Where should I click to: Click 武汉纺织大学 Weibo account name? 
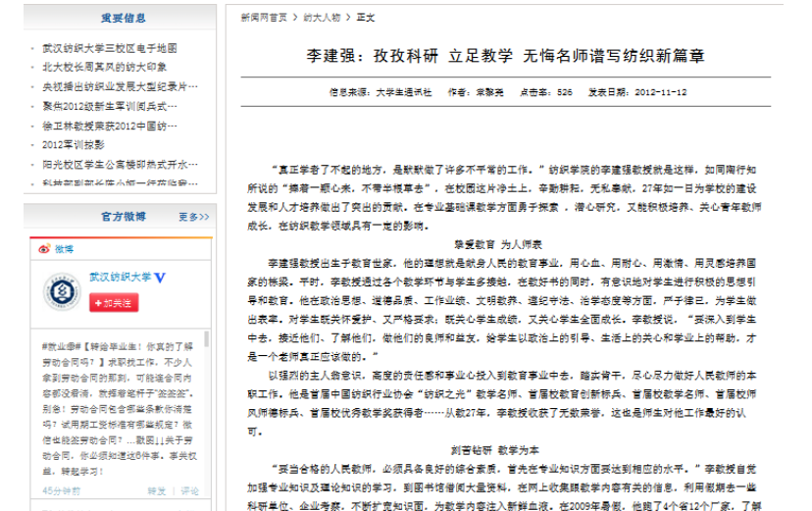pyautogui.click(x=120, y=278)
